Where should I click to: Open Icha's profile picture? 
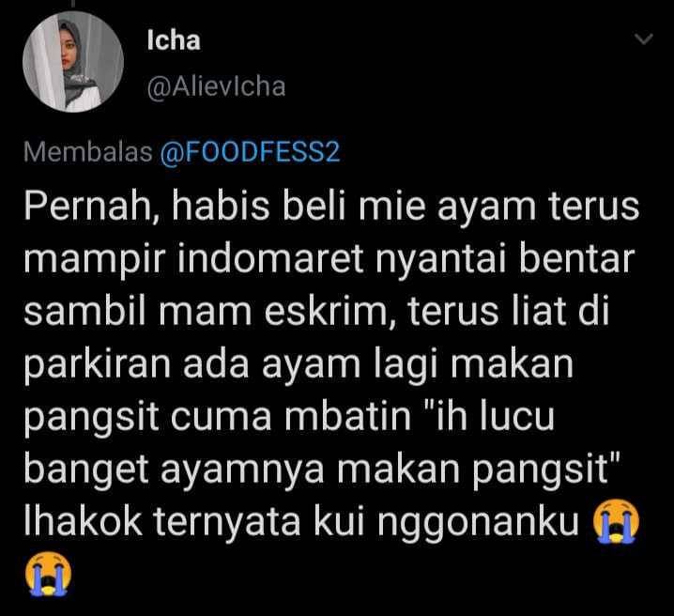(x=73, y=61)
